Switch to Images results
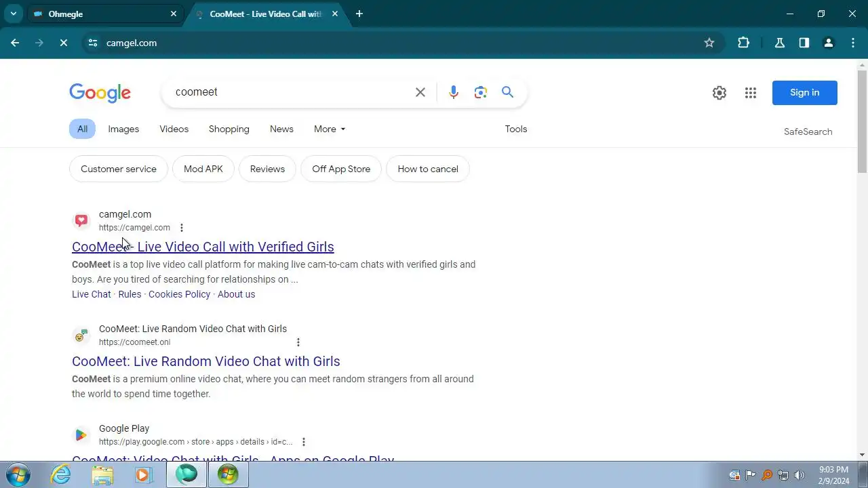 [x=123, y=129]
